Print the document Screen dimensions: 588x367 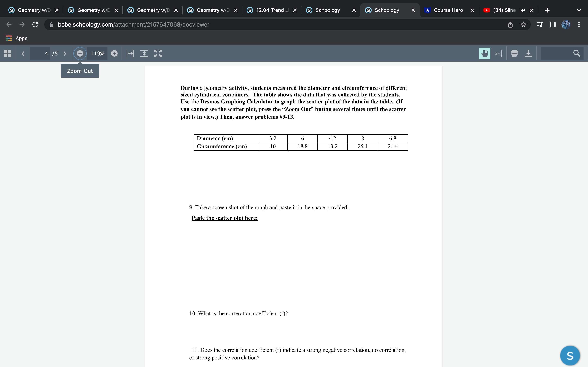click(514, 53)
